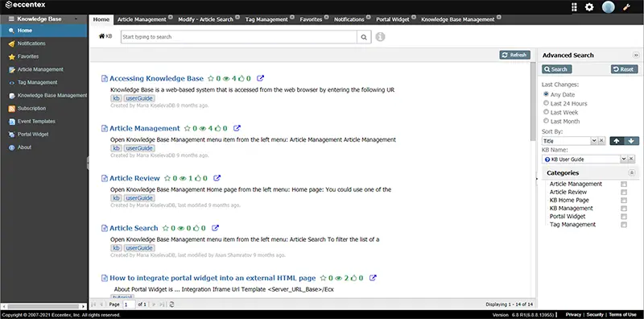Image resolution: width=644 pixels, height=319 pixels.
Task: Open portal widget article external link icon
Action: click(x=373, y=278)
